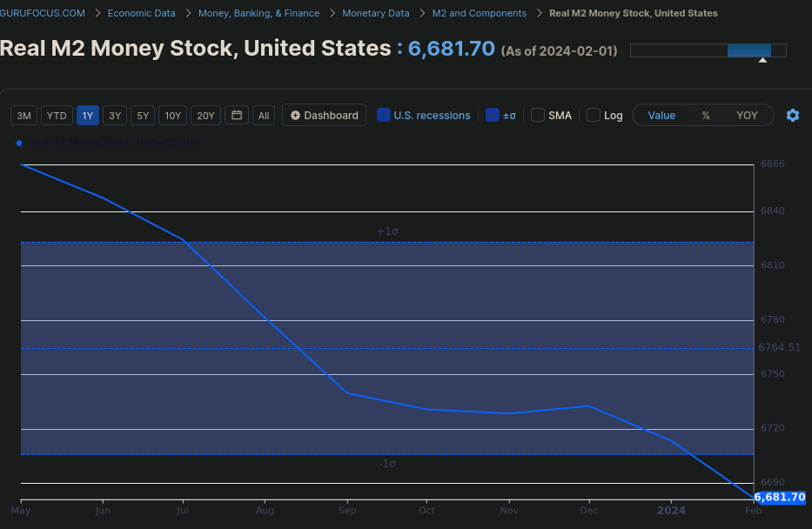Open the custom date range calendar picker
The width and height of the screenshot is (812, 529).
click(x=236, y=115)
